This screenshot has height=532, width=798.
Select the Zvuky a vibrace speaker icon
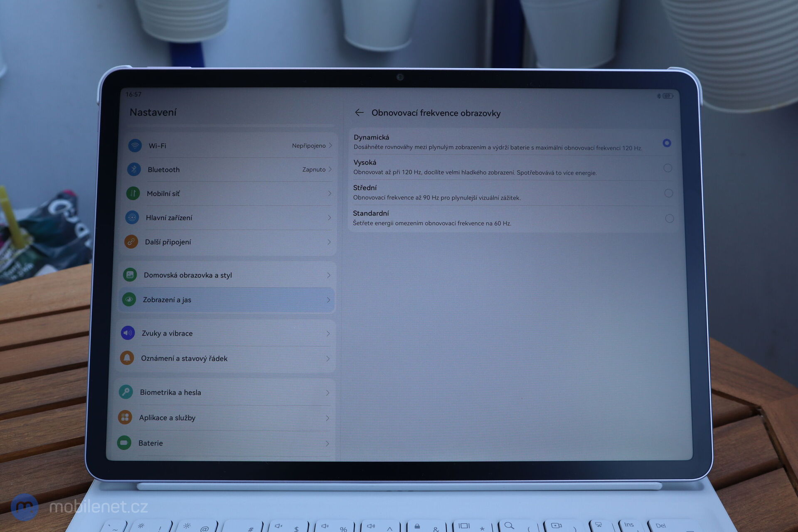coord(128,333)
